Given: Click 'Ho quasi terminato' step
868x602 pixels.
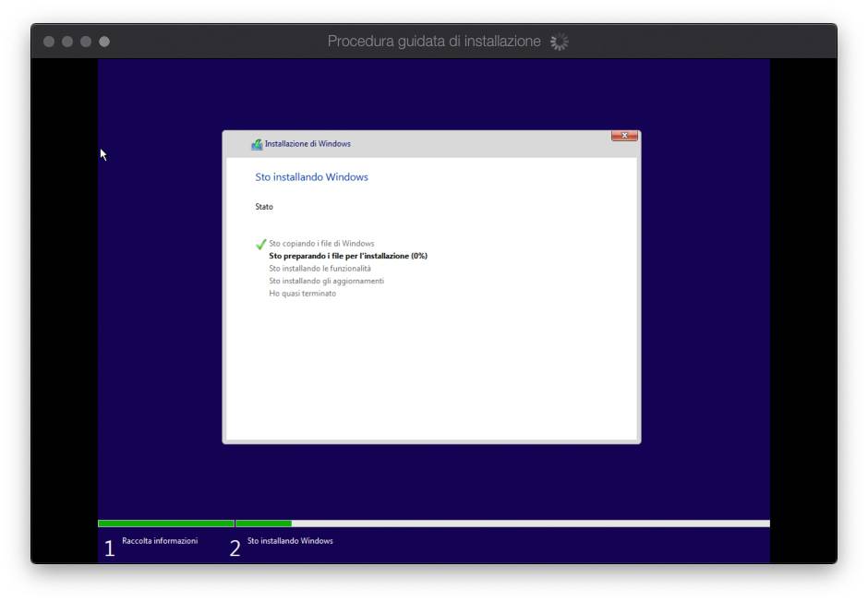Looking at the screenshot, I should pos(302,294).
